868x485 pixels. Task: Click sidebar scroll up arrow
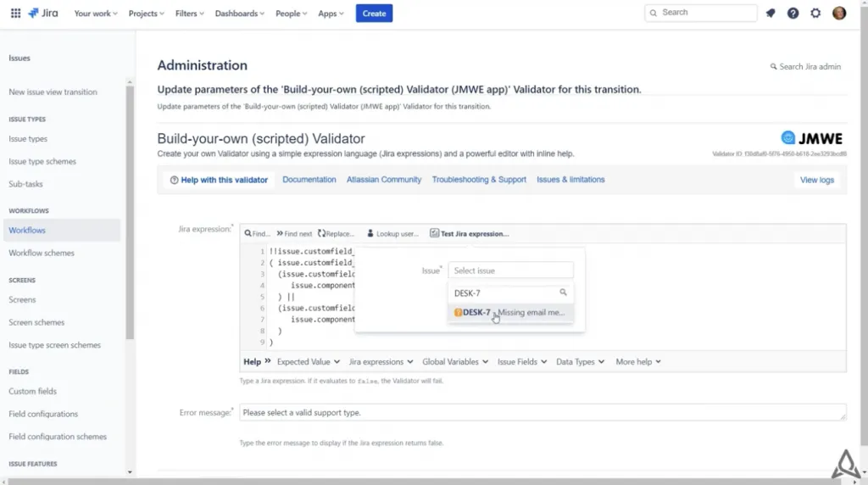[x=130, y=82]
